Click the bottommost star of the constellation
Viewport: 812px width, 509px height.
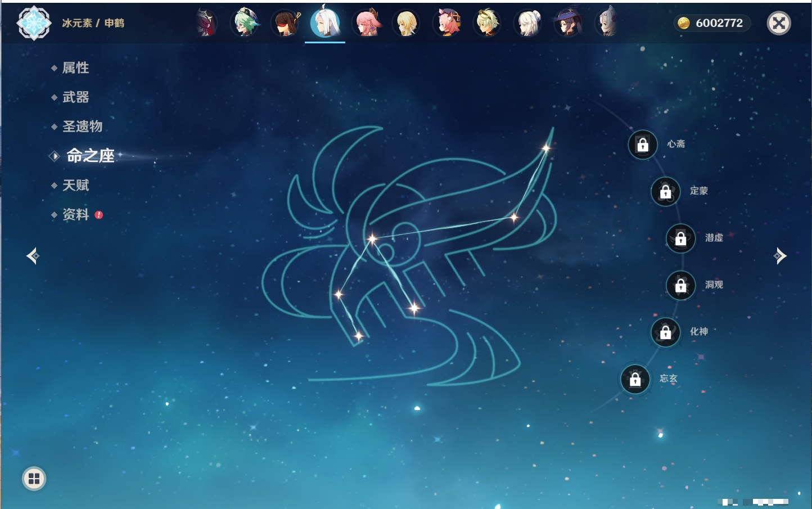359,336
